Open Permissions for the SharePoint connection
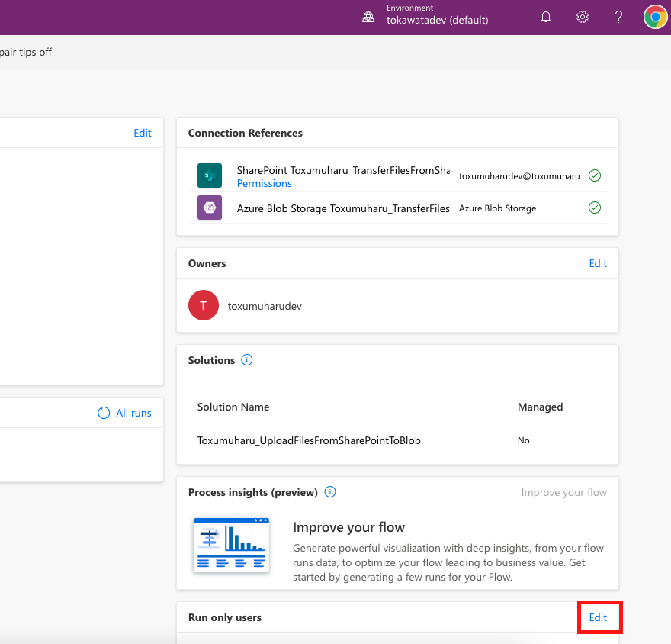This screenshot has width=671, height=644. coord(264,183)
